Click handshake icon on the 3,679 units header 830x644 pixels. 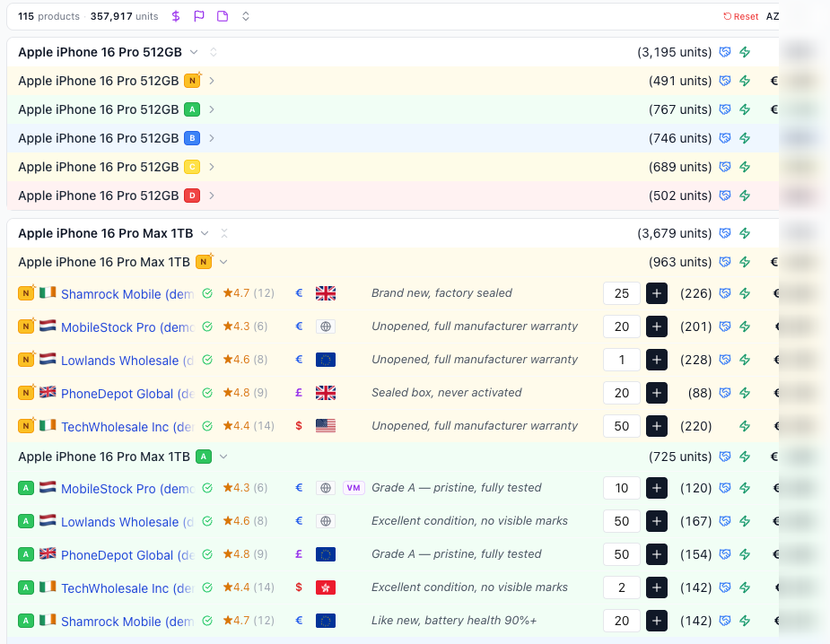725,233
